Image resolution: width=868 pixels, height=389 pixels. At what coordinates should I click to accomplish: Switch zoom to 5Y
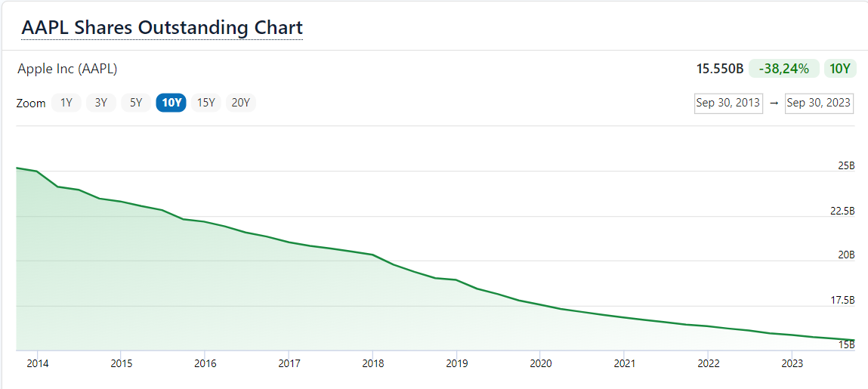click(136, 103)
